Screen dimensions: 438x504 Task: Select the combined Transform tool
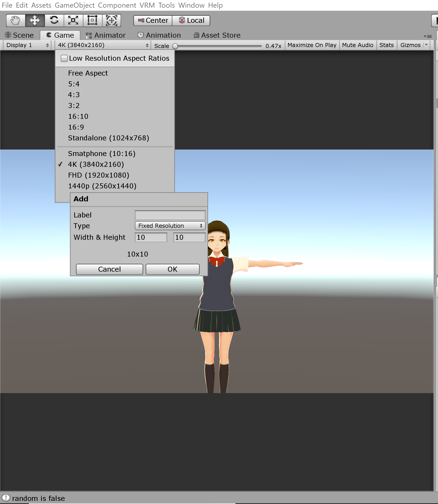point(111,20)
